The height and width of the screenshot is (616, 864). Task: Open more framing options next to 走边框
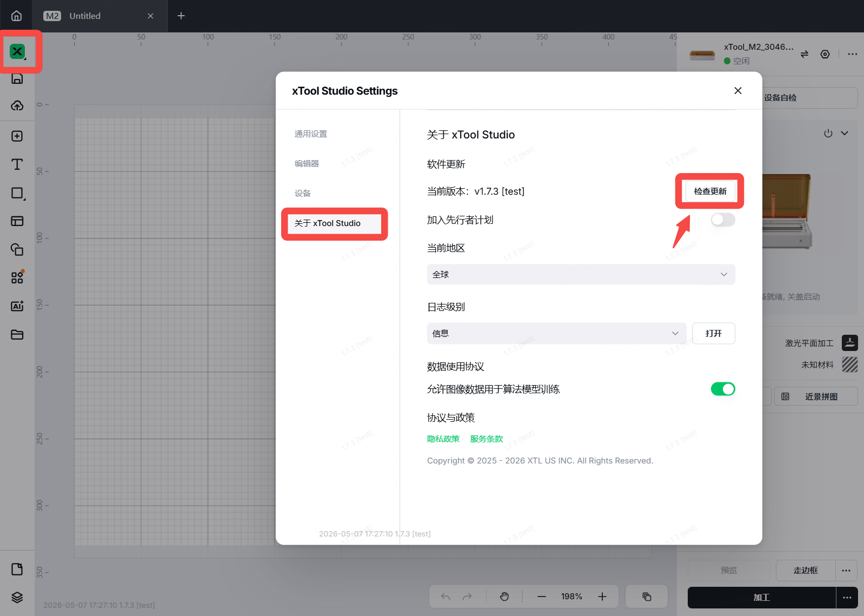click(x=846, y=571)
